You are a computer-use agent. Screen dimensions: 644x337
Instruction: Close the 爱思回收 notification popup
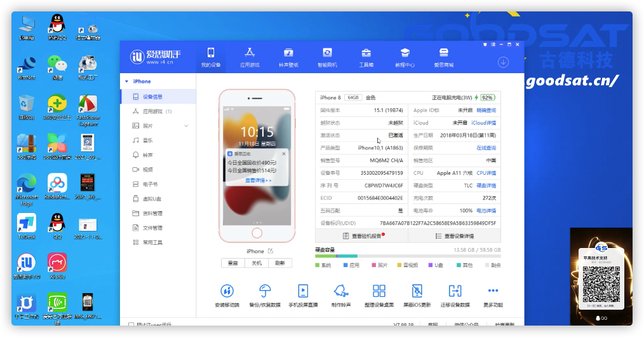click(x=284, y=154)
